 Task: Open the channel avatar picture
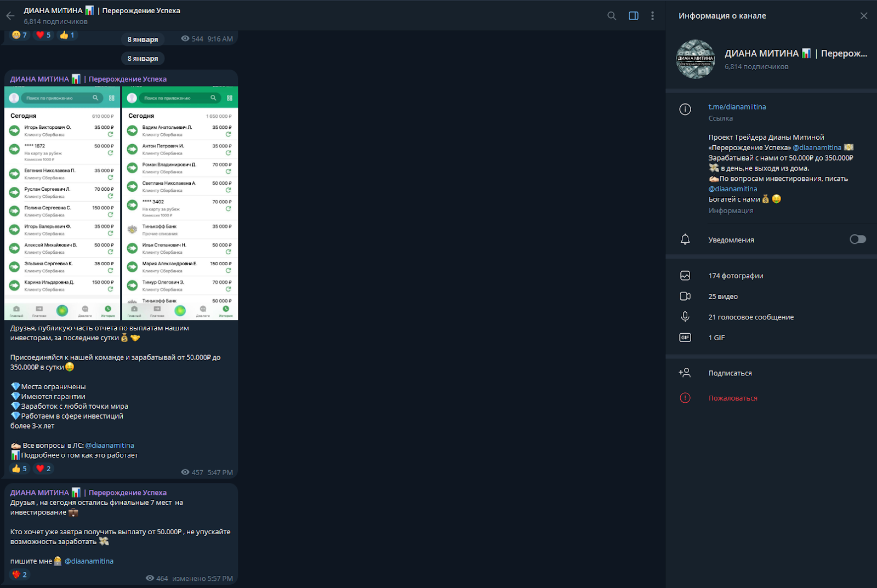pyautogui.click(x=695, y=59)
